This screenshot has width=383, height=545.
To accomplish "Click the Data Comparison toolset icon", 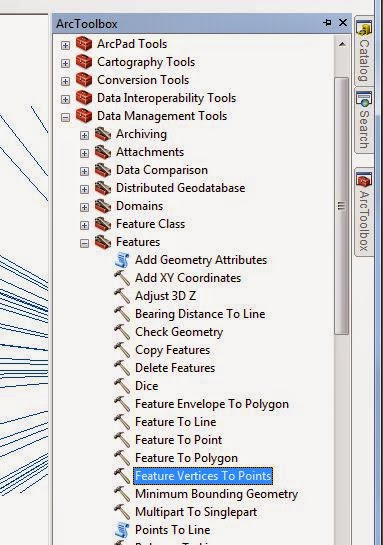I will pyautogui.click(x=103, y=170).
